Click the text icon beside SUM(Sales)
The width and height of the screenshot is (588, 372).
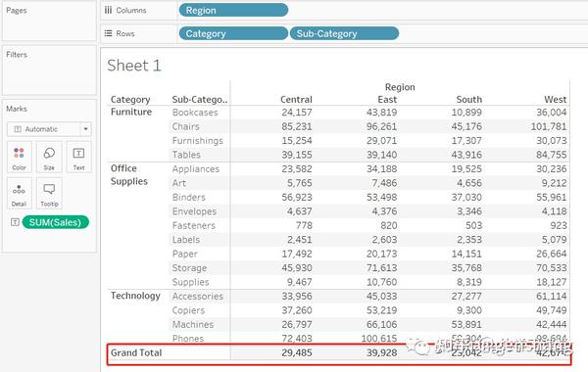(15, 222)
